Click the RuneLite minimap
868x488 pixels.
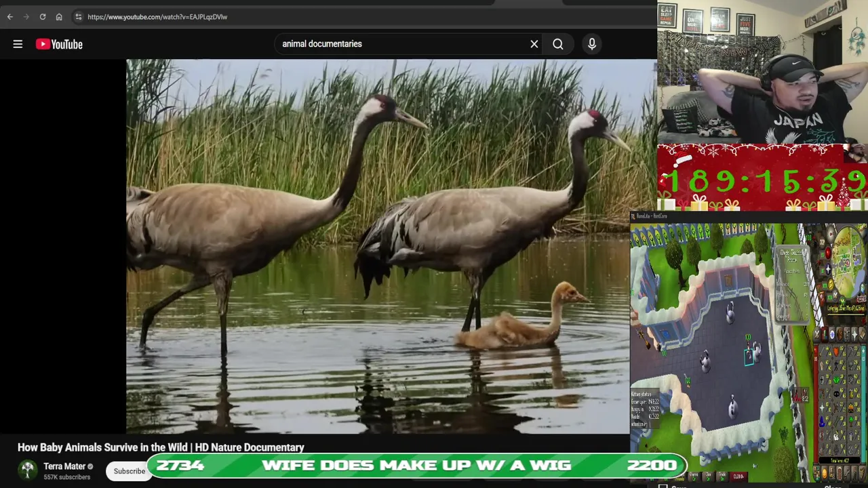[848, 262]
